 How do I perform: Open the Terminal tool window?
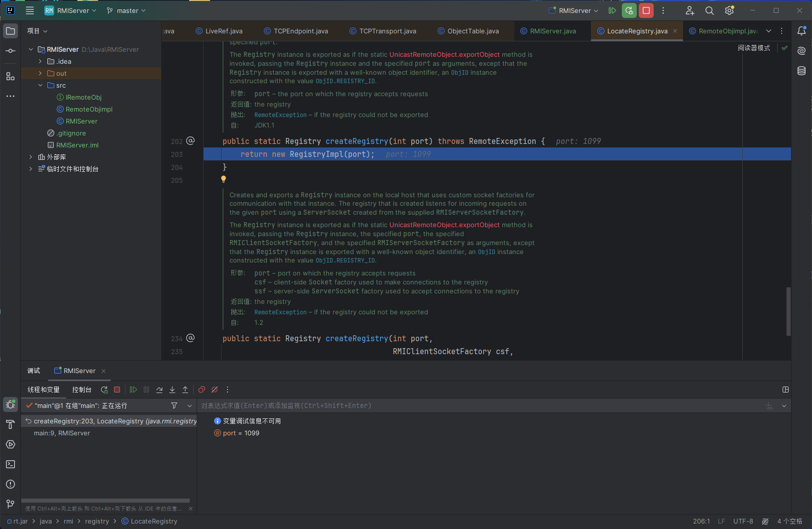[x=10, y=464]
